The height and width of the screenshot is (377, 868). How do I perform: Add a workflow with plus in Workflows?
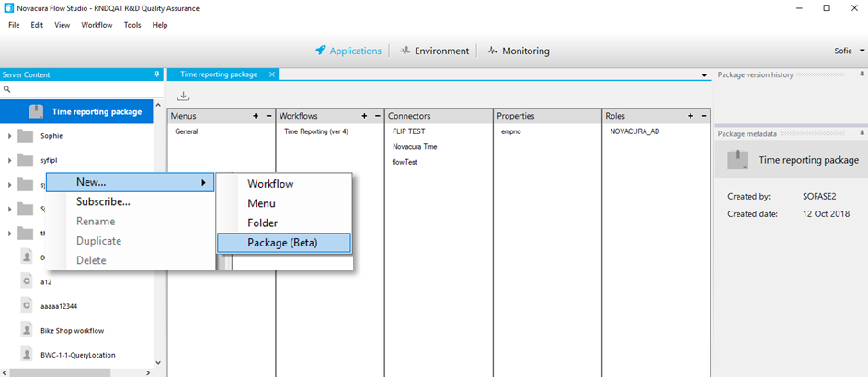point(364,116)
